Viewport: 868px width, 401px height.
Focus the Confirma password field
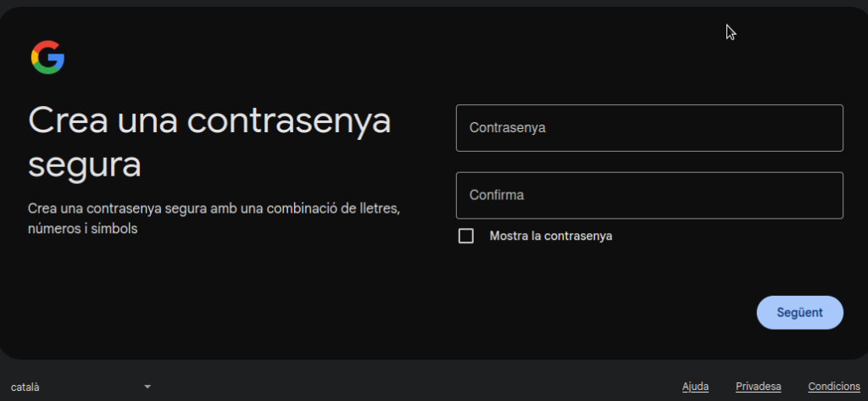[648, 195]
